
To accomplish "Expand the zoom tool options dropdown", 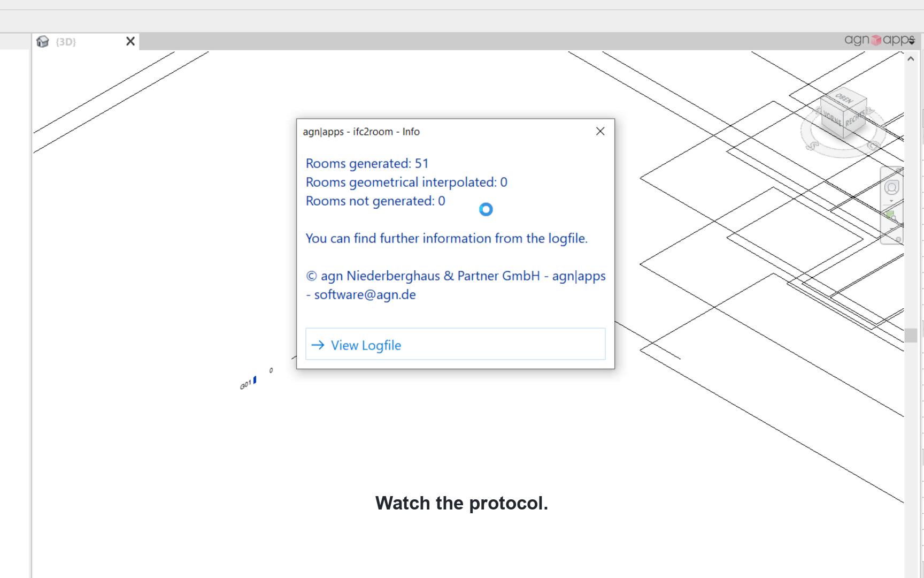I will [891, 230].
